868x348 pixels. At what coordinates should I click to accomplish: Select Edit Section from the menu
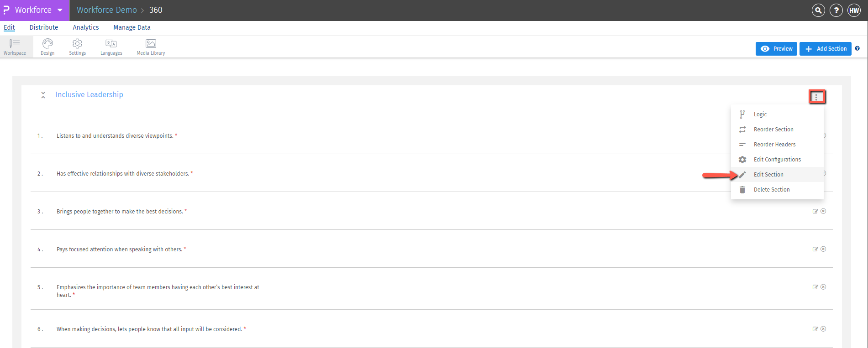tap(768, 174)
